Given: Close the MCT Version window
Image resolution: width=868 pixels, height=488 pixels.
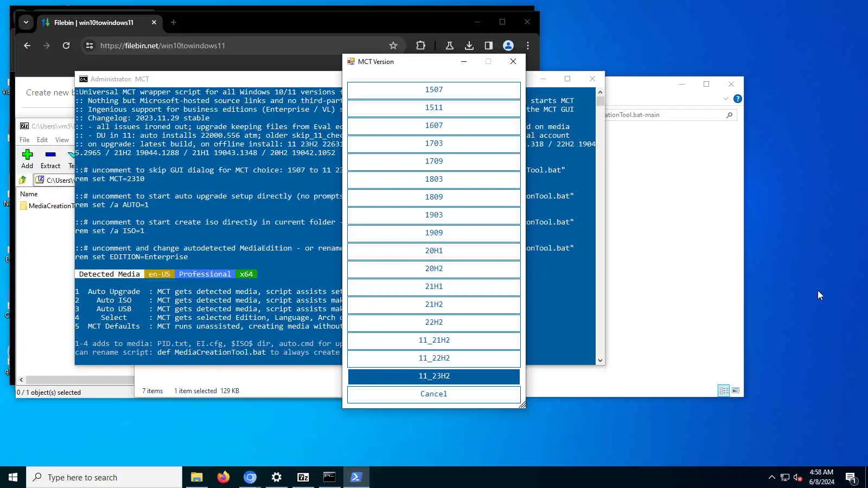Looking at the screenshot, I should tap(513, 61).
